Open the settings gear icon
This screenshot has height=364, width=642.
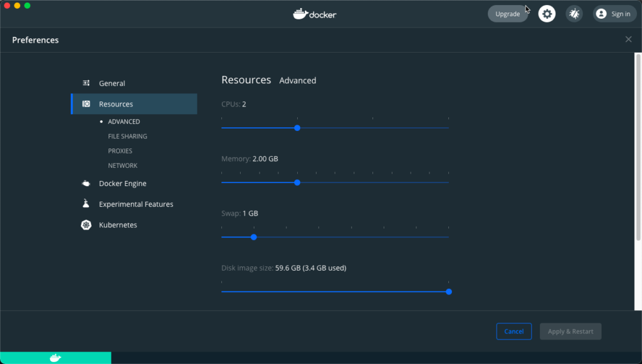[x=547, y=14]
